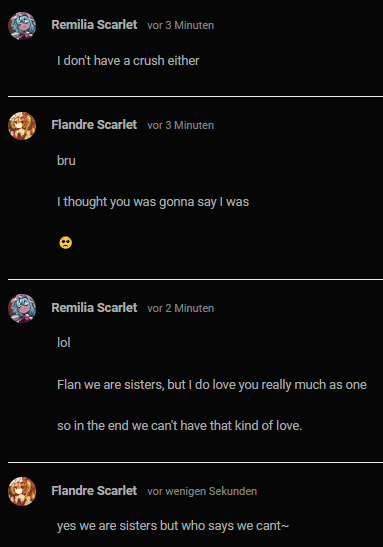Click Flandre Scarlet username on newest comment
Screen dimensions: 383x547
[94, 490]
